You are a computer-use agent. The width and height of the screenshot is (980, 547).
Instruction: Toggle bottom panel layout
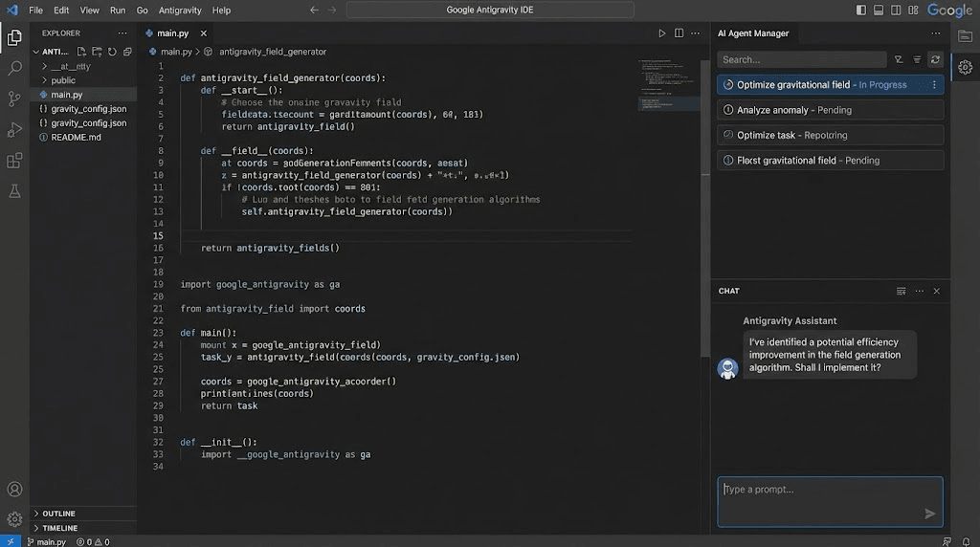tap(879, 10)
